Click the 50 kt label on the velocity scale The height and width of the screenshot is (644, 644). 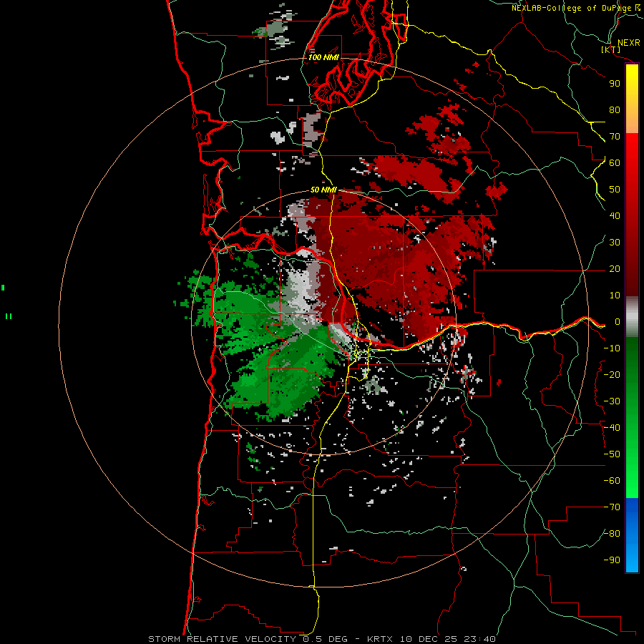(615, 190)
